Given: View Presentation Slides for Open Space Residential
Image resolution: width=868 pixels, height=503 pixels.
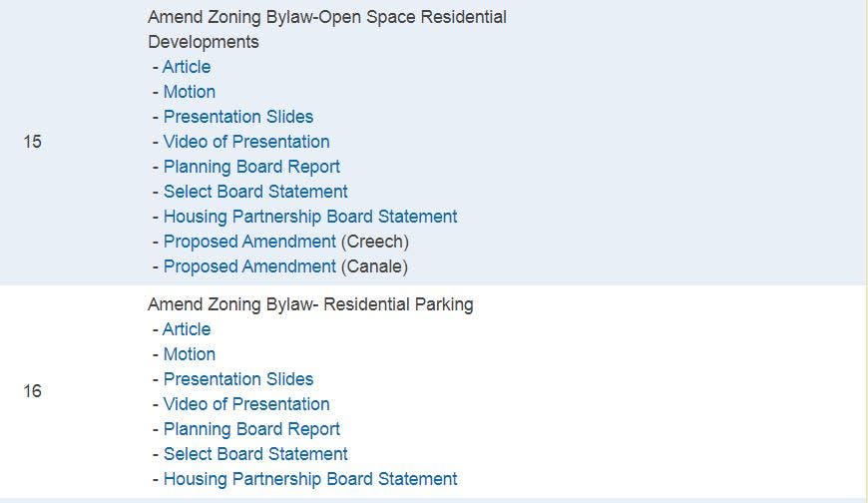Looking at the screenshot, I should coord(238,117).
